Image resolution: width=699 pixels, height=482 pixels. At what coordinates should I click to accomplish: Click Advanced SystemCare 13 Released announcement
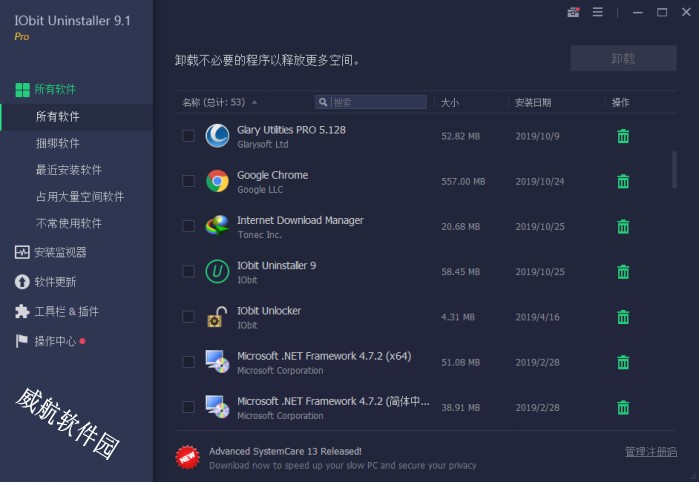click(285, 451)
